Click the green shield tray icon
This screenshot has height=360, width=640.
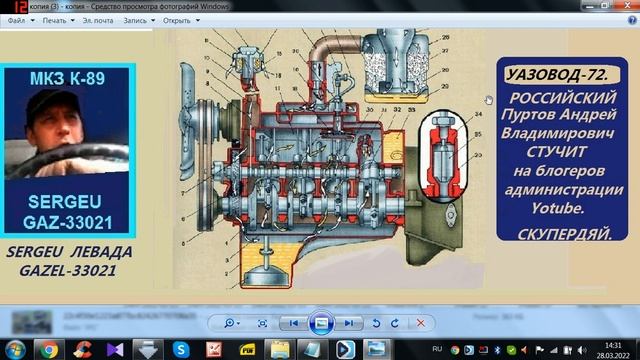(x=511, y=350)
